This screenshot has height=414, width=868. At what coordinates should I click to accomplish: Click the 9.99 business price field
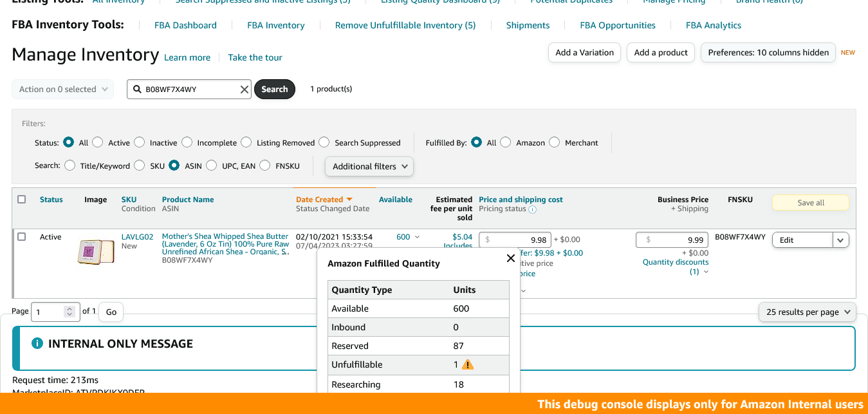pyautogui.click(x=672, y=240)
